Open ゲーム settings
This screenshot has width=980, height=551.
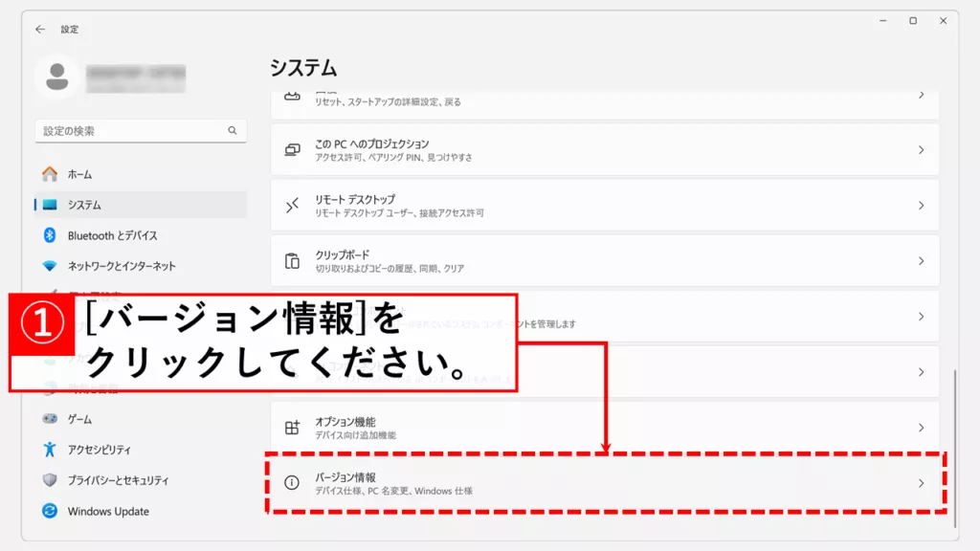coord(141,419)
